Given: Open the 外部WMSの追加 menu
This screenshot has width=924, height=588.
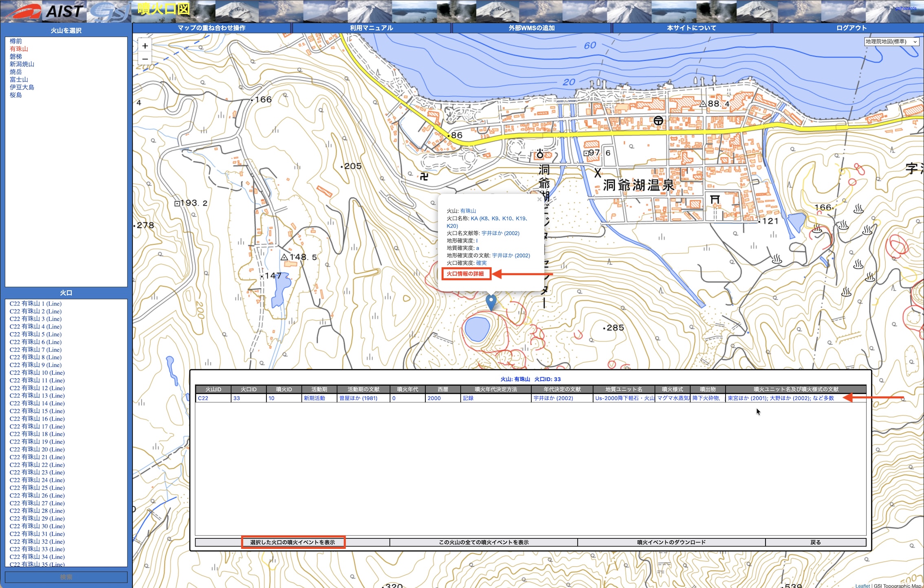Looking at the screenshot, I should click(x=531, y=28).
